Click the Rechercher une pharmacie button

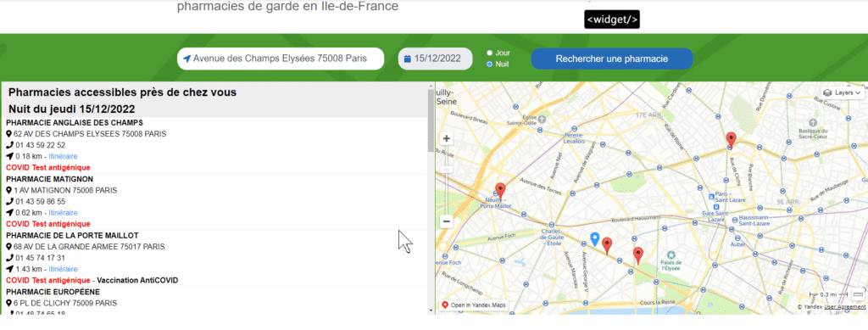[612, 59]
